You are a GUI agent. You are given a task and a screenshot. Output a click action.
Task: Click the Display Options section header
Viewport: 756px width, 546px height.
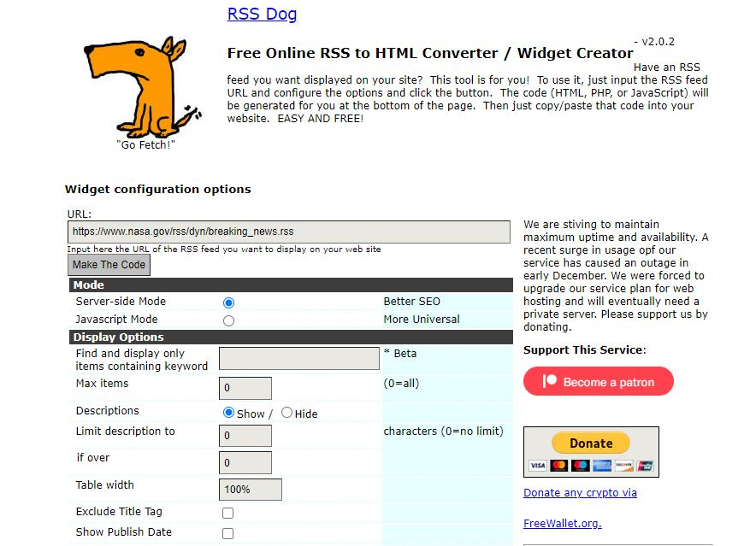[x=291, y=337]
